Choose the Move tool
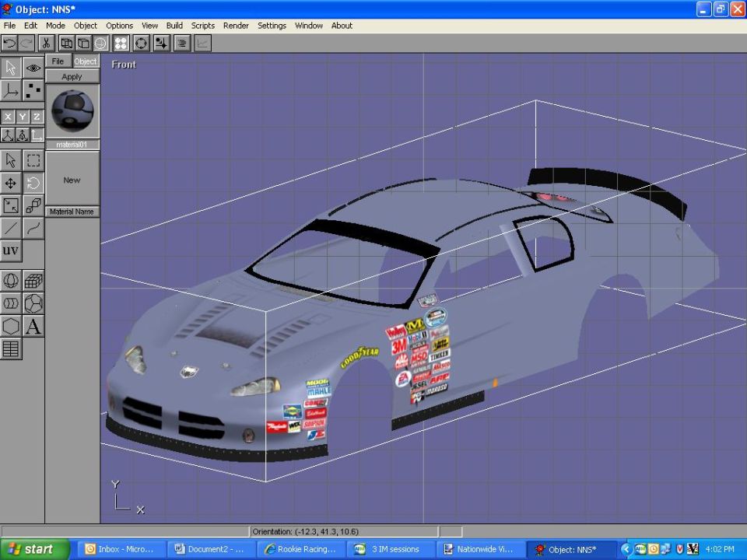The width and height of the screenshot is (747, 560). click(11, 183)
